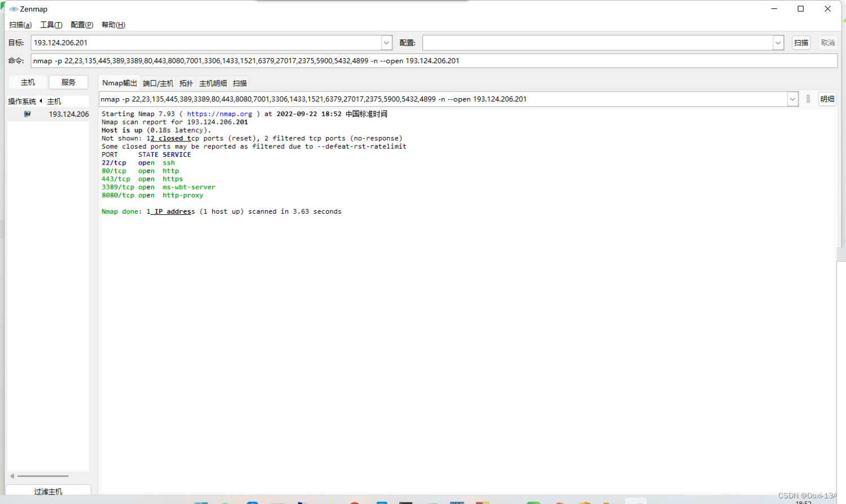Expand the 配置 profile dropdown arrow
This screenshot has height=504, width=846.
(x=778, y=43)
